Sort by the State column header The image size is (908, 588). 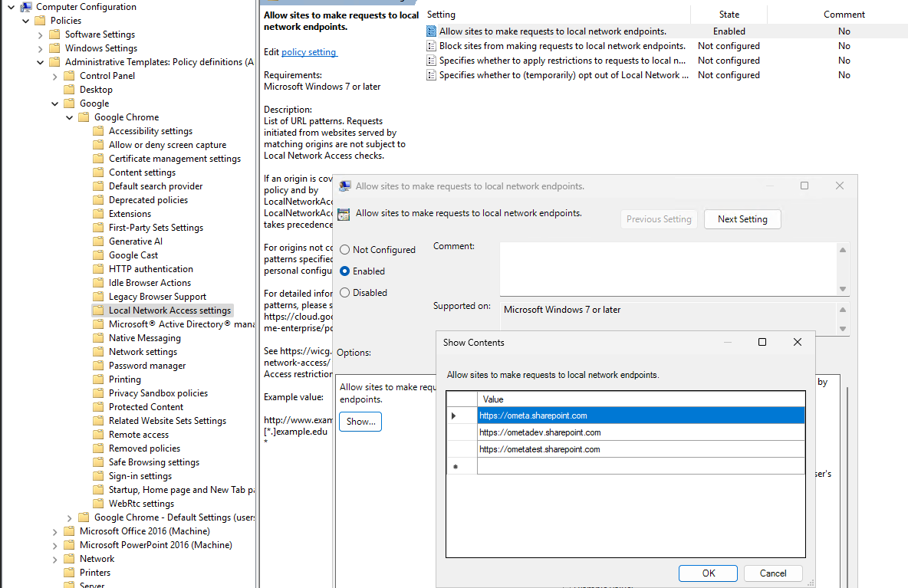[x=729, y=15]
